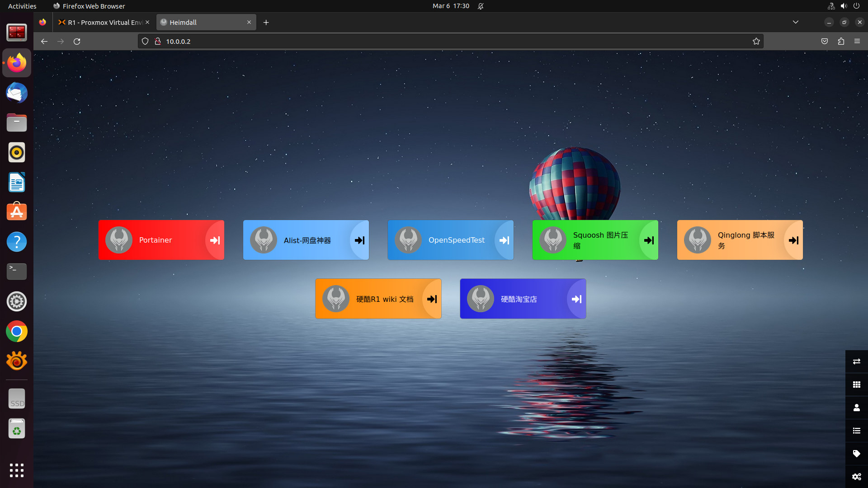Open the system volume indicator
The height and width of the screenshot is (488, 868).
point(844,6)
